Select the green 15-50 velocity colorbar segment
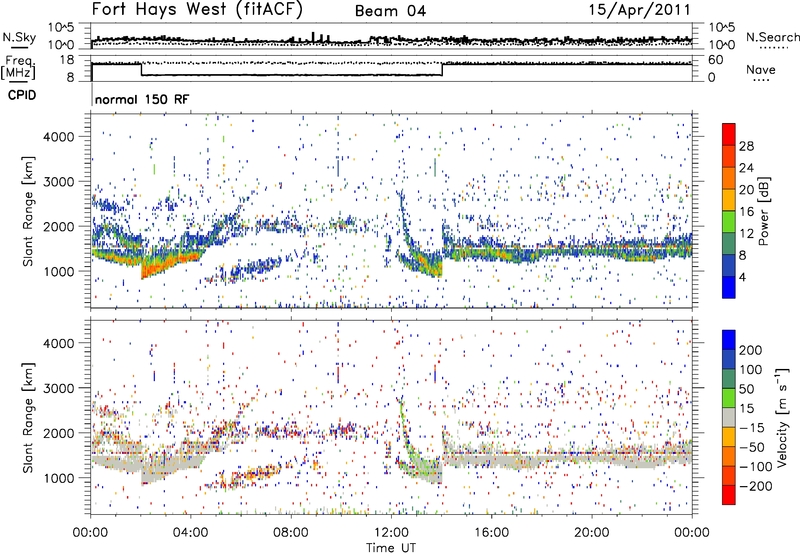The height and width of the screenshot is (554, 800). coord(729,398)
